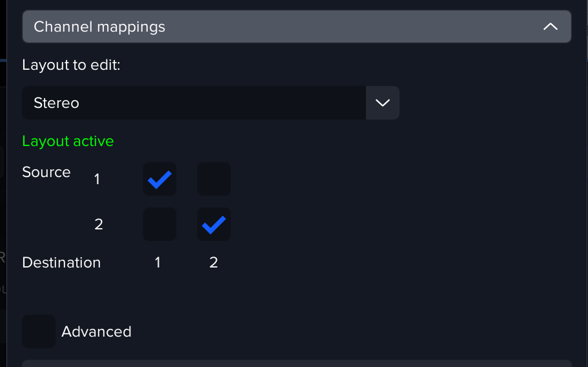Click the Source row heading
The height and width of the screenshot is (367, 588).
(x=46, y=172)
